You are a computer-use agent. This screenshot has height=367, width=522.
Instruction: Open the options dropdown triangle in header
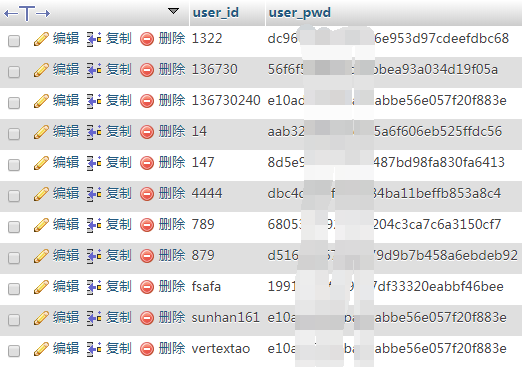(x=173, y=11)
